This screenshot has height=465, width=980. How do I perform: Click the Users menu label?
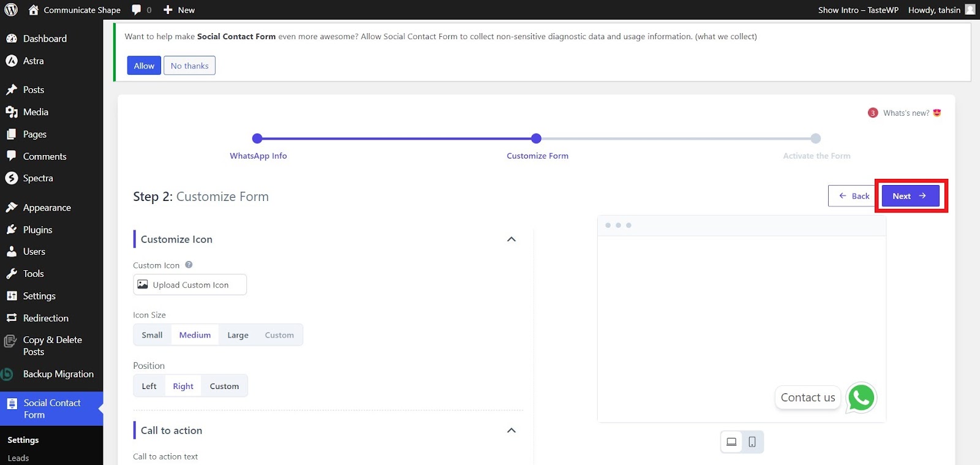34,252
